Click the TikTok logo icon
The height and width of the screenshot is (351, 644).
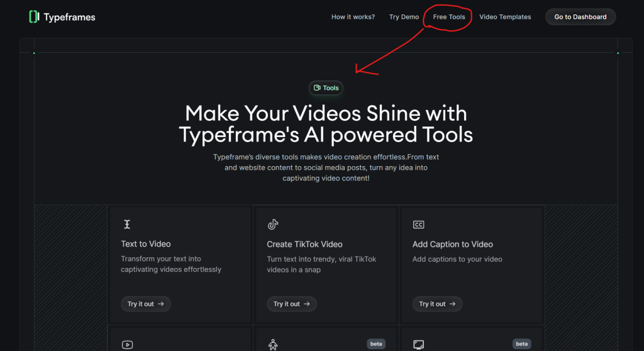coord(273,224)
